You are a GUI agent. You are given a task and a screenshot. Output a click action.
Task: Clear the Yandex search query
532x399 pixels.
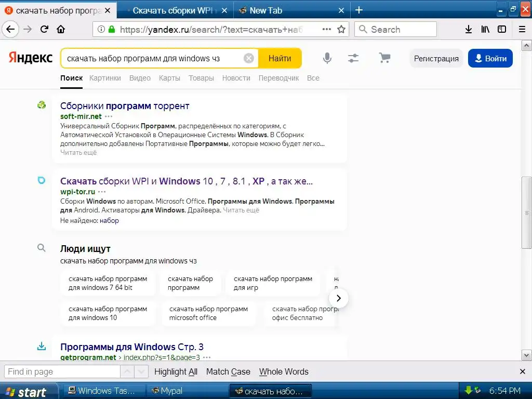(x=249, y=58)
